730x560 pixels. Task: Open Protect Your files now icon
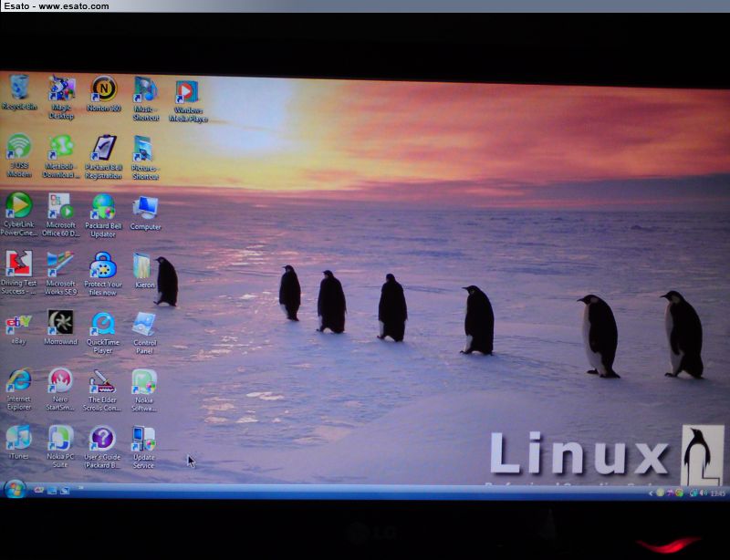pyautogui.click(x=103, y=274)
